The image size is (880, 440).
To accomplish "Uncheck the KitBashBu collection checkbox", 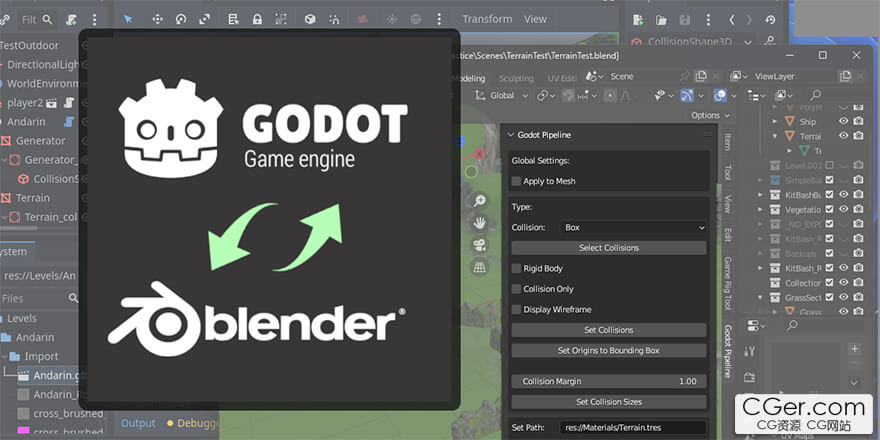I will coord(829,195).
